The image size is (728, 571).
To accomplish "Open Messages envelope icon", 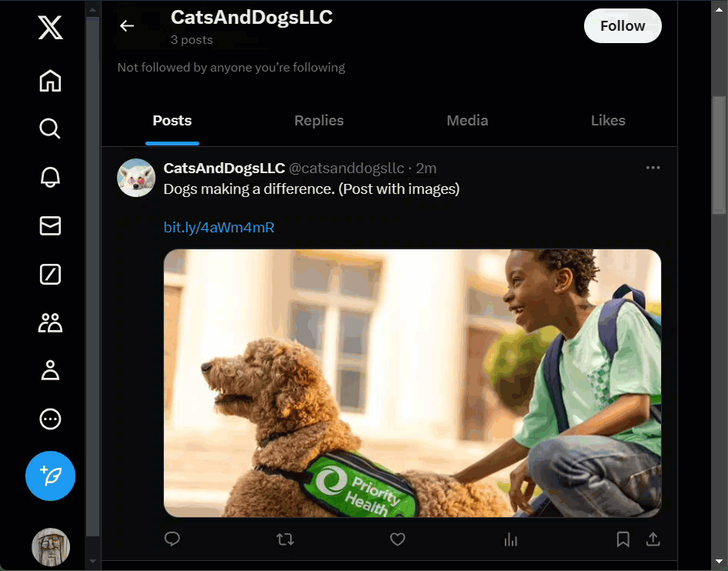I will 50,225.
